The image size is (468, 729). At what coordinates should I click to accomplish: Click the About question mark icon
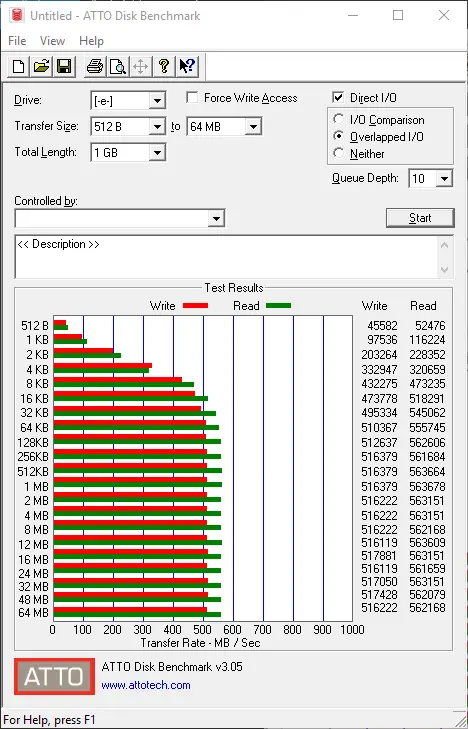[164, 66]
